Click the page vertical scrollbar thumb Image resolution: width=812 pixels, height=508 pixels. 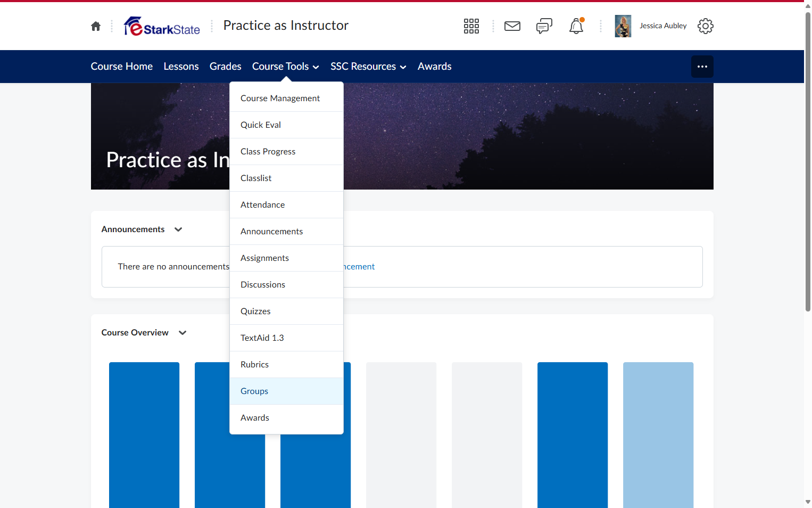808,161
